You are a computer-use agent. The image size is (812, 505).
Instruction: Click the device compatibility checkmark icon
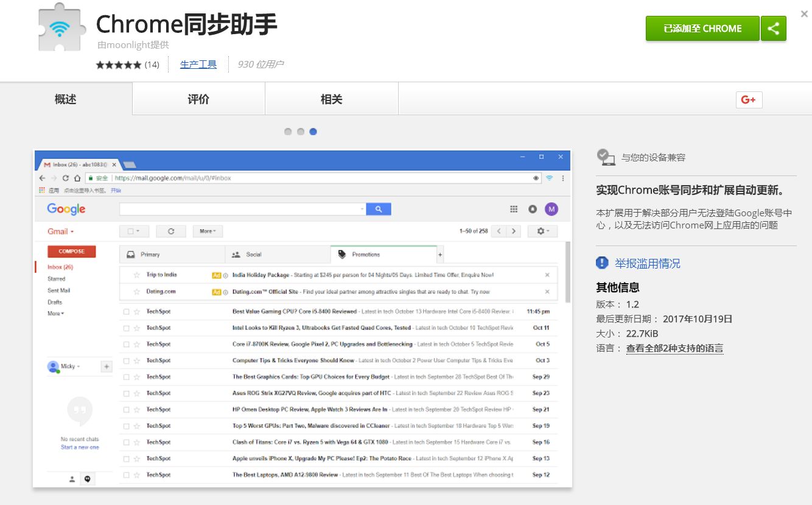coord(606,157)
